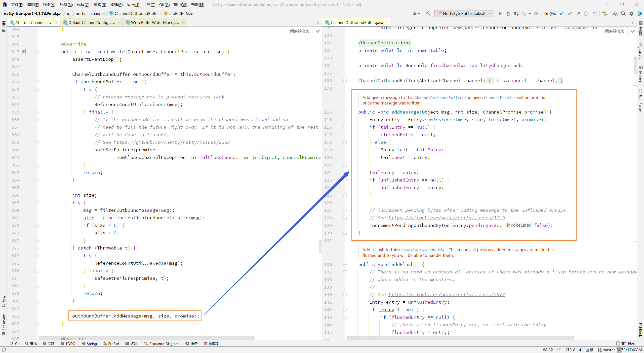Close ChannelOutboundBuffer.java tab
Viewport: 644px width, 353px height.
click(386, 22)
